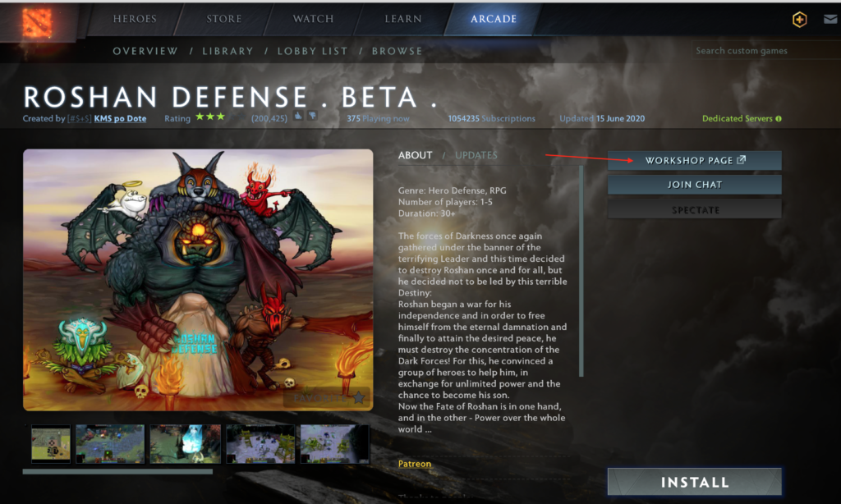Click the large Roshan Defense artwork image
841x504 pixels.
(198, 280)
